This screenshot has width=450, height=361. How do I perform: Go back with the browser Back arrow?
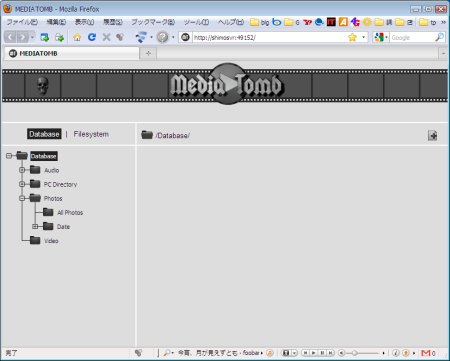[10, 37]
